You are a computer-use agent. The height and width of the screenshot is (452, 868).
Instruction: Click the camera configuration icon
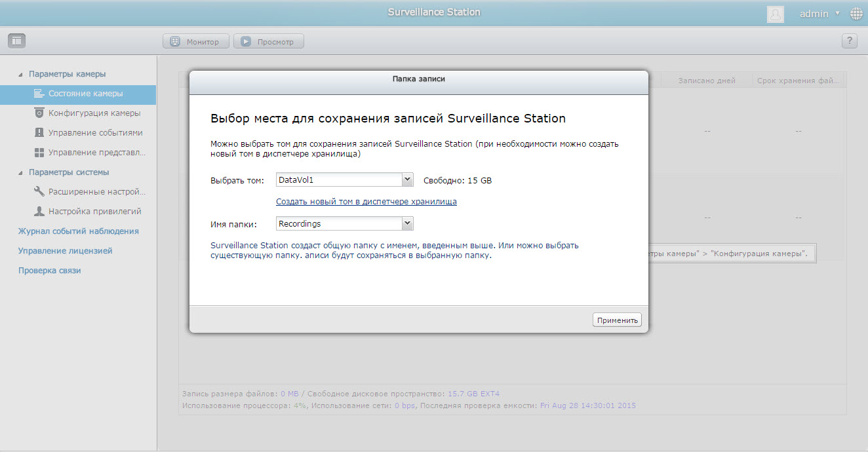[x=39, y=113]
